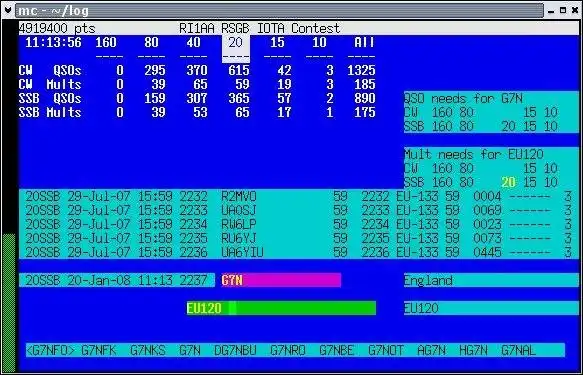Image resolution: width=583 pixels, height=375 pixels.
Task: Choose the <G7NFO> suggestion in bottom bar
Action: [x=51, y=350]
